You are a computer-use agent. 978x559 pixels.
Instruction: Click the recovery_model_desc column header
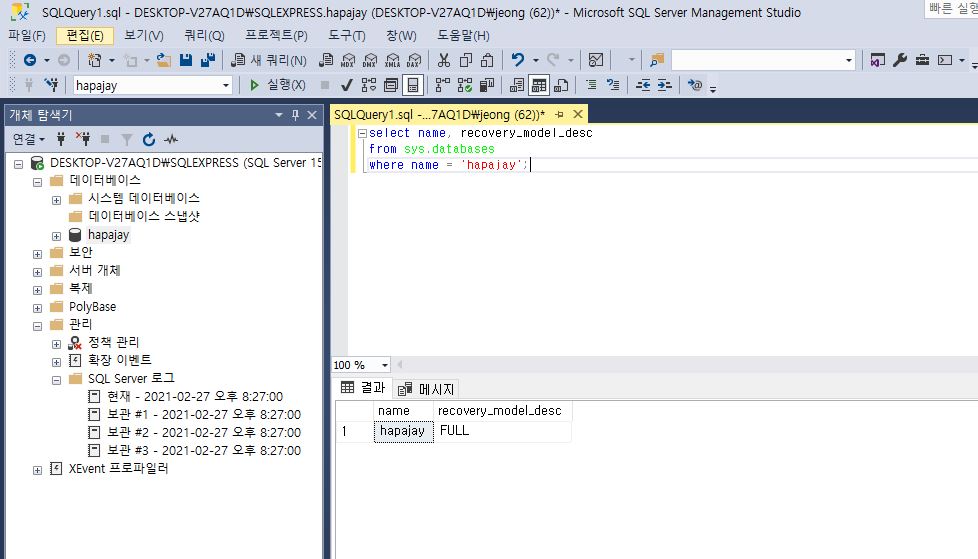[x=503, y=411]
